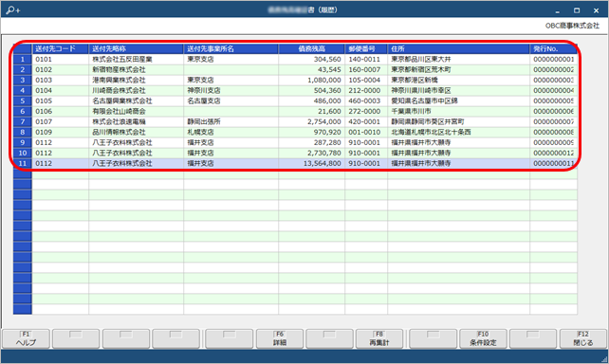Image resolution: width=609 pixels, height=364 pixels.
Task: Click 株式会社浪速電機 cell
Action: (x=136, y=122)
